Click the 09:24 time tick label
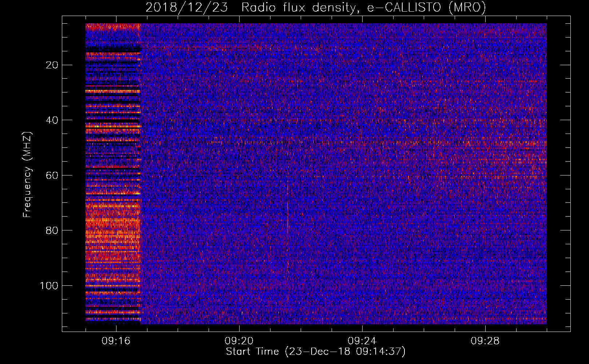Screen dimensions: 589x364 pyautogui.click(x=362, y=341)
